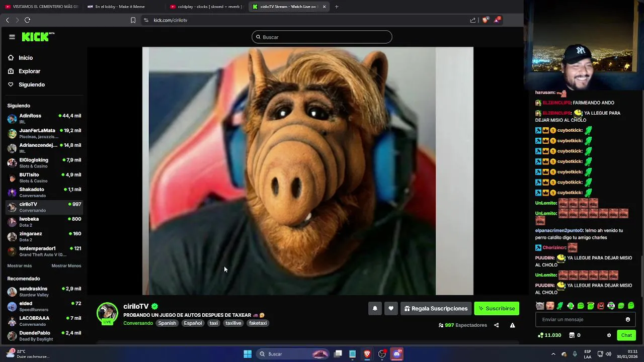Open lordemperador1 channel in sidebar
Screen dimensions: 644x362
pos(44,251)
